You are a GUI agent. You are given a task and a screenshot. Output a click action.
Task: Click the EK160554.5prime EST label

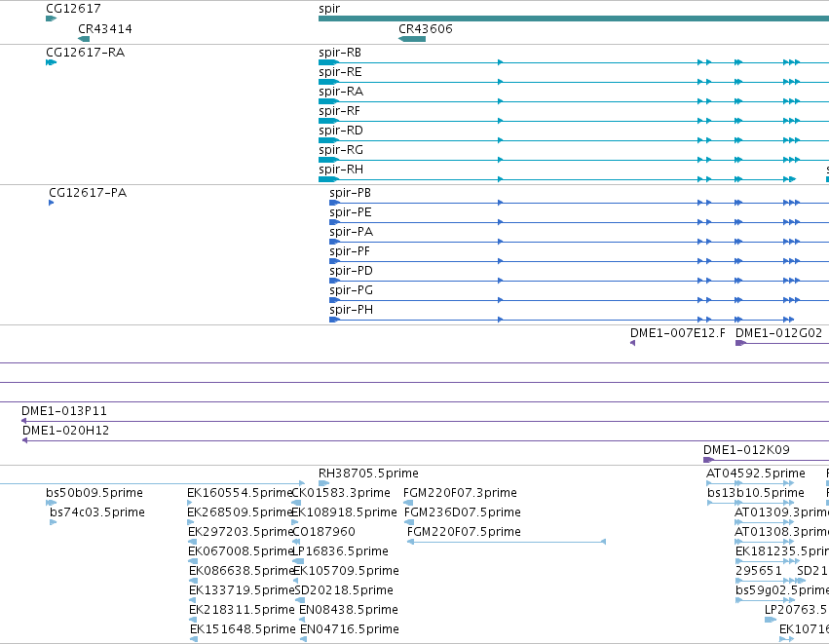(x=240, y=493)
